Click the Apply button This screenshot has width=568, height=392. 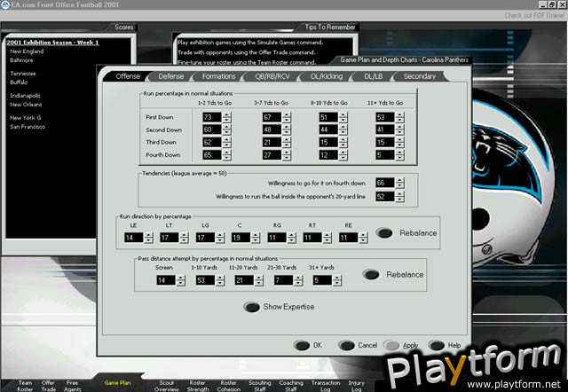pyautogui.click(x=401, y=345)
